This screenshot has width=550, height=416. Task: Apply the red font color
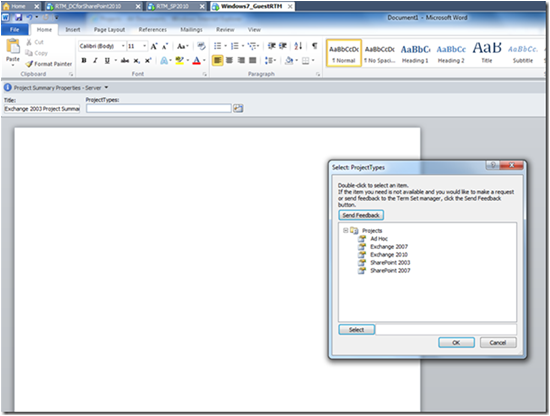[196, 60]
